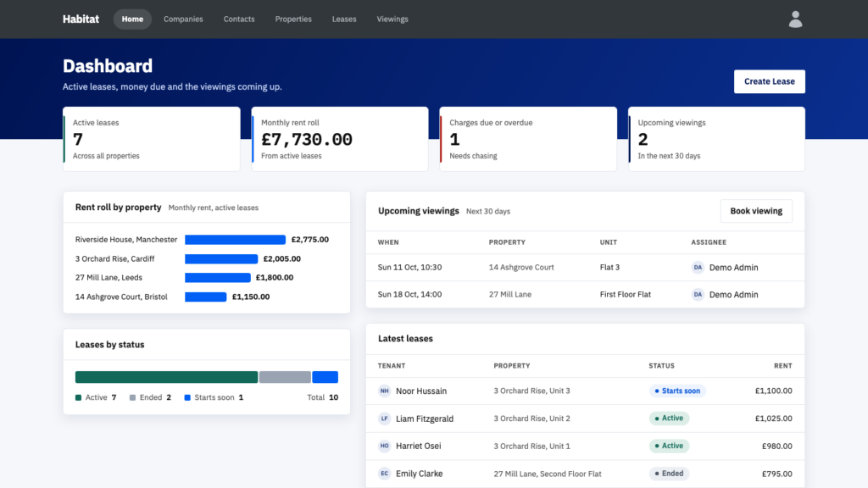Click the DA avatar in the Flat 3 viewing row
The height and width of the screenshot is (488, 868).
pyautogui.click(x=698, y=267)
